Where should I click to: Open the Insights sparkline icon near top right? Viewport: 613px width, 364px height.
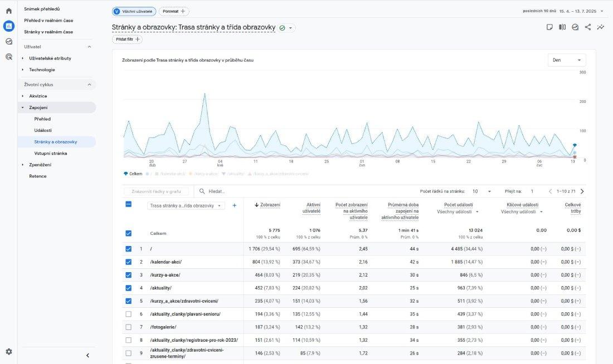tap(600, 26)
